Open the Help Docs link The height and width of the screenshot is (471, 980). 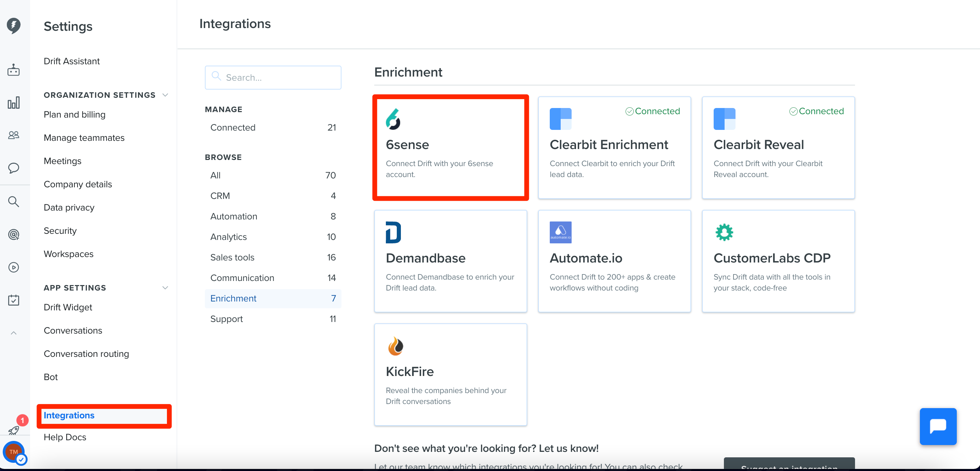[x=65, y=437]
